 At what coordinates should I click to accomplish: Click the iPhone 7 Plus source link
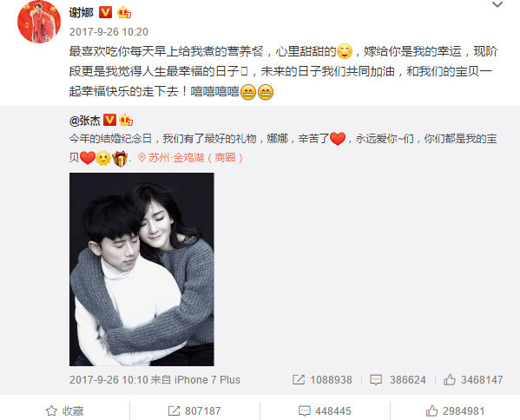[207, 380]
